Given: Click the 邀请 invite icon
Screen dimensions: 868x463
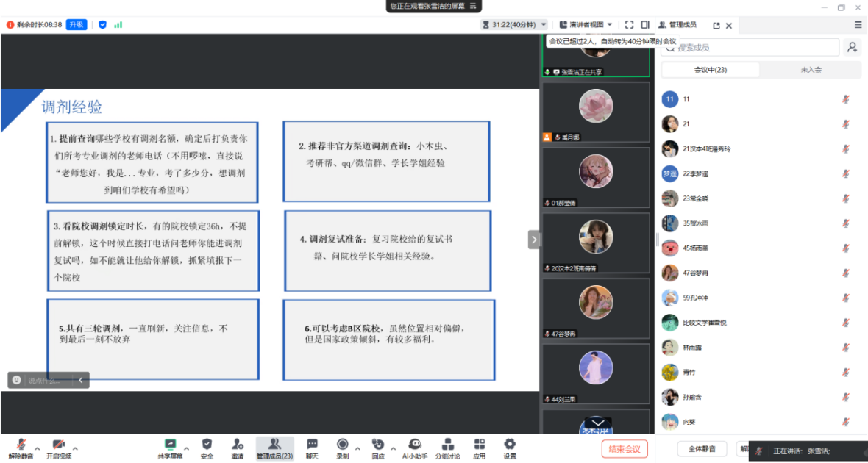Looking at the screenshot, I should coord(238,445).
